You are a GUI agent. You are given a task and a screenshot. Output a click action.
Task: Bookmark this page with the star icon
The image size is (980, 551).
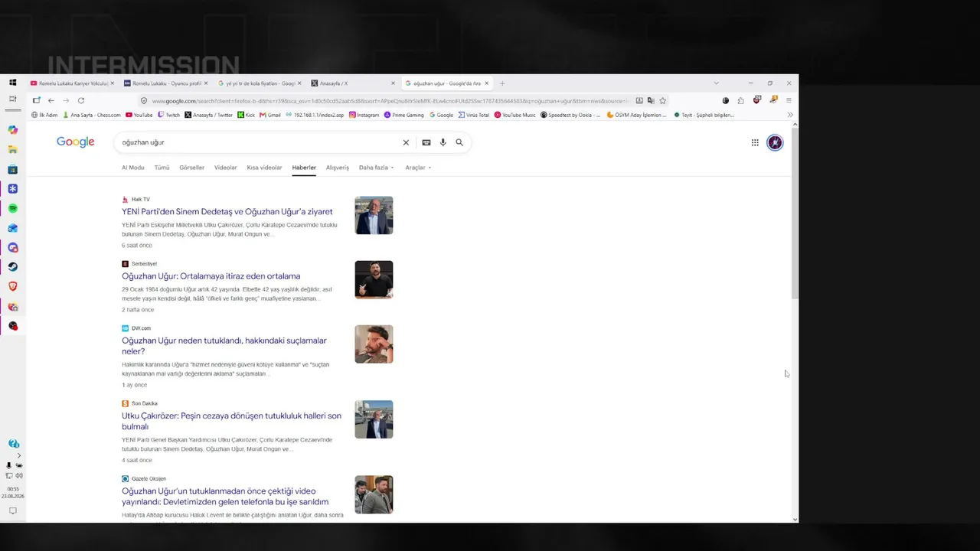(663, 100)
